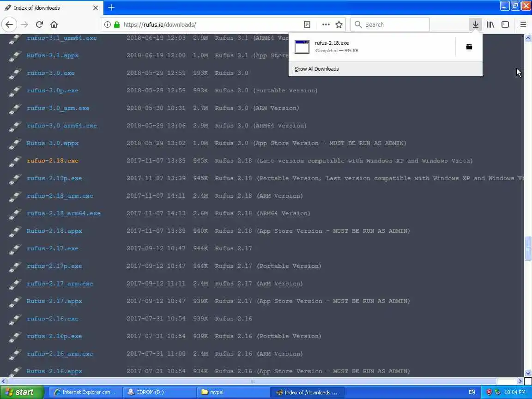Go back to the previous page
This screenshot has height=399, width=532.
(x=9, y=24)
